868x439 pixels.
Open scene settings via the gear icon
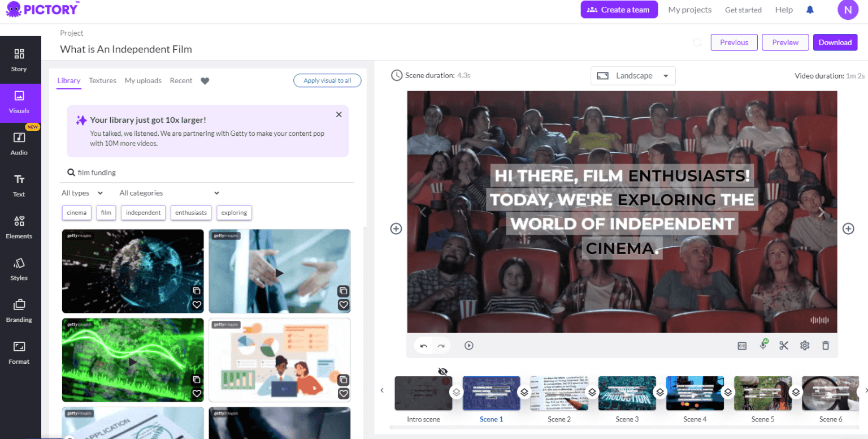805,345
